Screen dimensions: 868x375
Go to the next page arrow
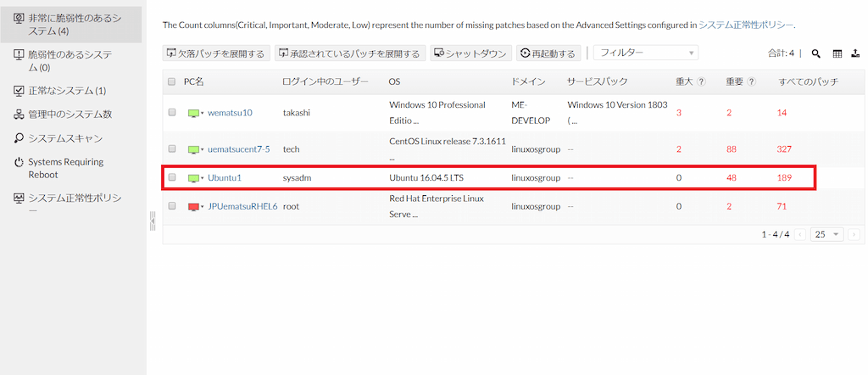coord(854,234)
